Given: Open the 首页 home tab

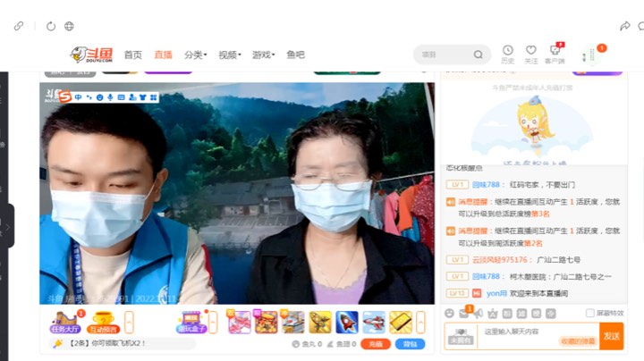Looking at the screenshot, I should [x=133, y=55].
